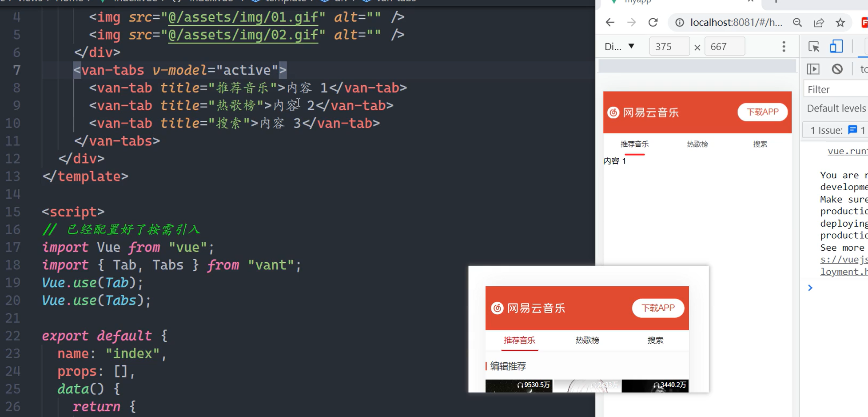Screen dimensions: 868x417
Task: Toggle the device toolbar icon
Action: coord(836,47)
